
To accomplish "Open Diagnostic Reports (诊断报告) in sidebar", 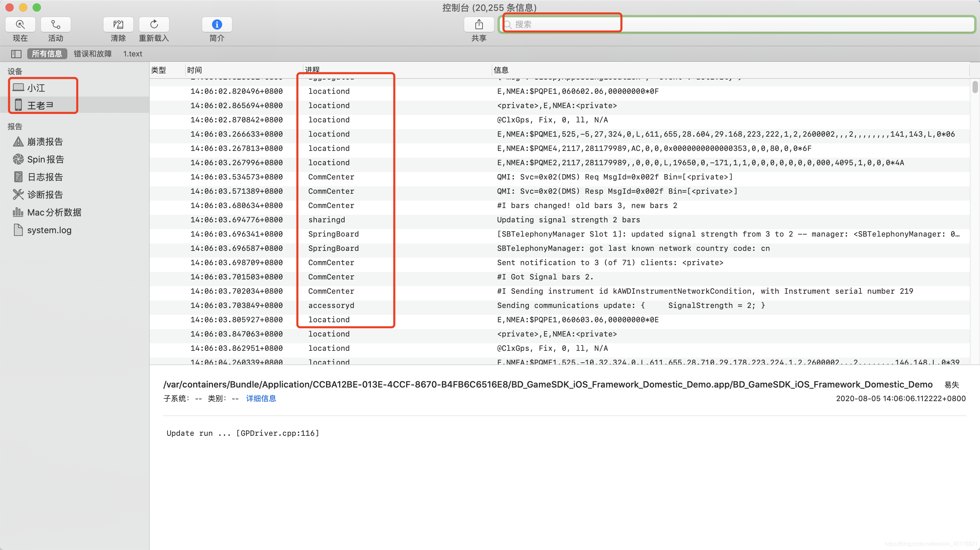I will point(45,195).
